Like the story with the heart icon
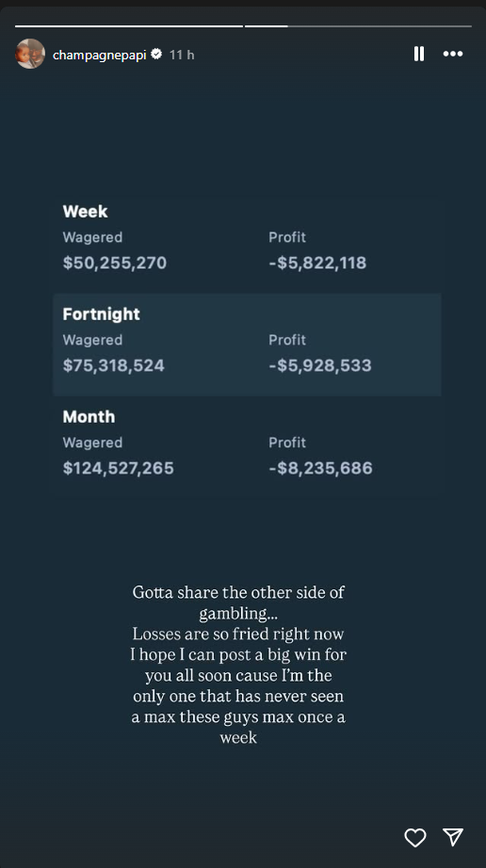Image resolution: width=486 pixels, height=868 pixels. [415, 838]
